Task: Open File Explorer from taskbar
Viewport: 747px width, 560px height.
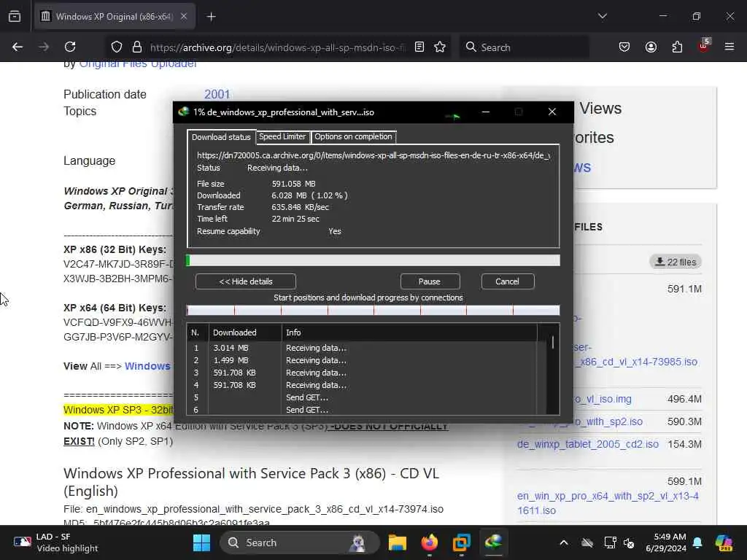Action: (x=398, y=542)
